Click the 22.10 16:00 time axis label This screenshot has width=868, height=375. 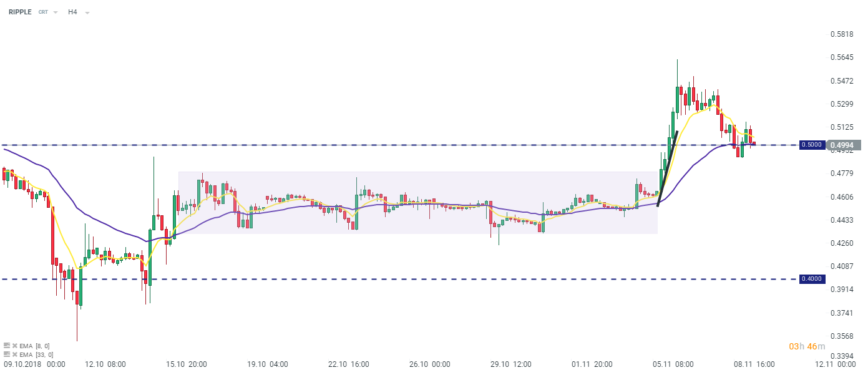pos(348,364)
